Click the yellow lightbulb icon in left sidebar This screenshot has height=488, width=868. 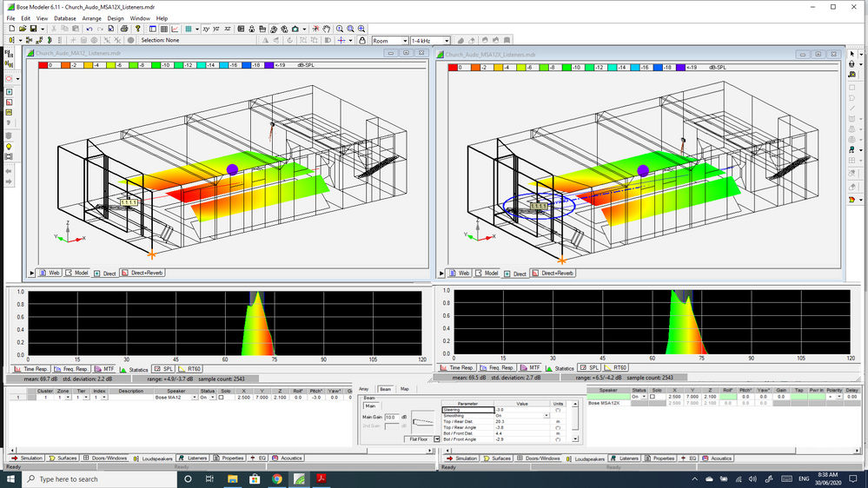pyautogui.click(x=9, y=147)
